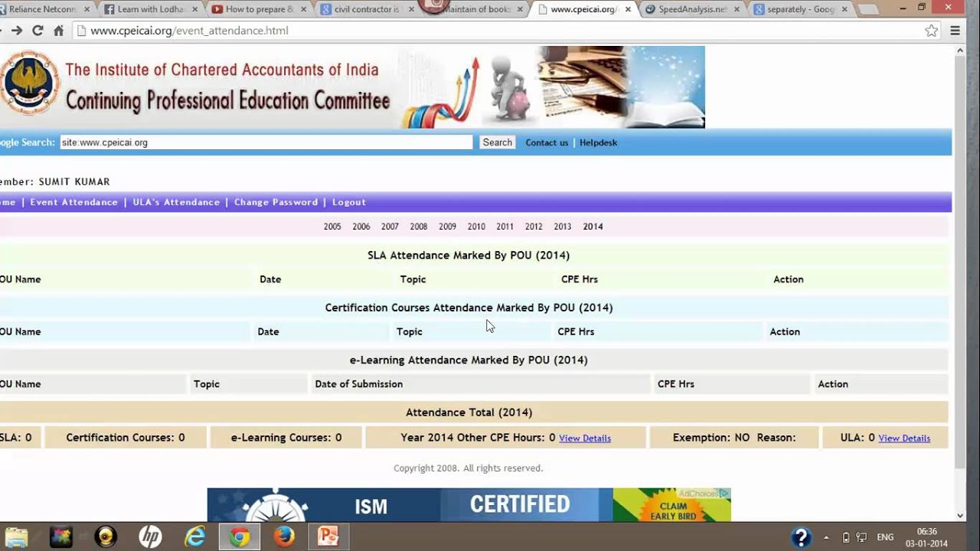Select year 2012
The width and height of the screenshot is (980, 551).
[534, 227]
